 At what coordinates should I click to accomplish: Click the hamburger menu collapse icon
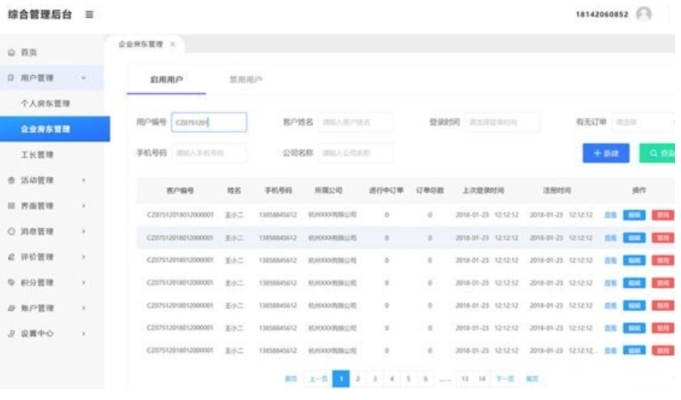(x=90, y=14)
